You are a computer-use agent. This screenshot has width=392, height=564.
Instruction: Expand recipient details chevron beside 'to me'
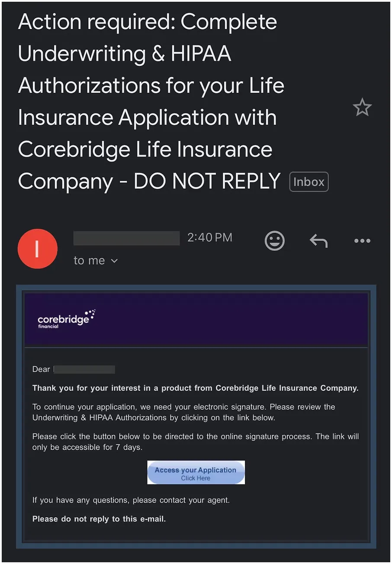pyautogui.click(x=114, y=261)
